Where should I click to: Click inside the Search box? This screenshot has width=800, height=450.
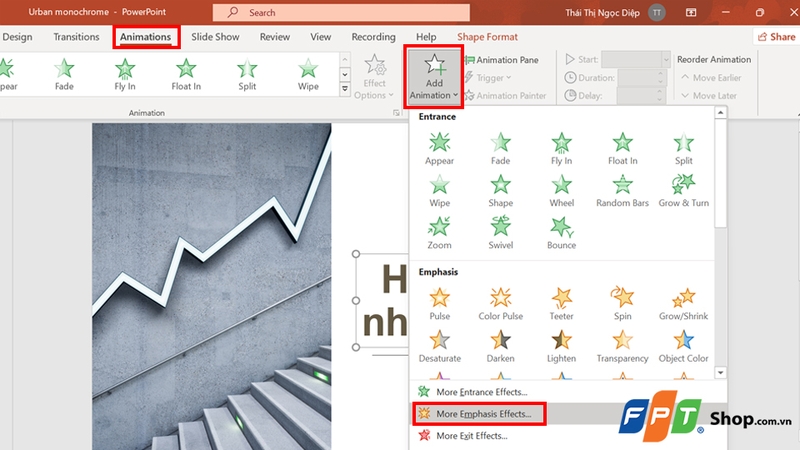(341, 12)
